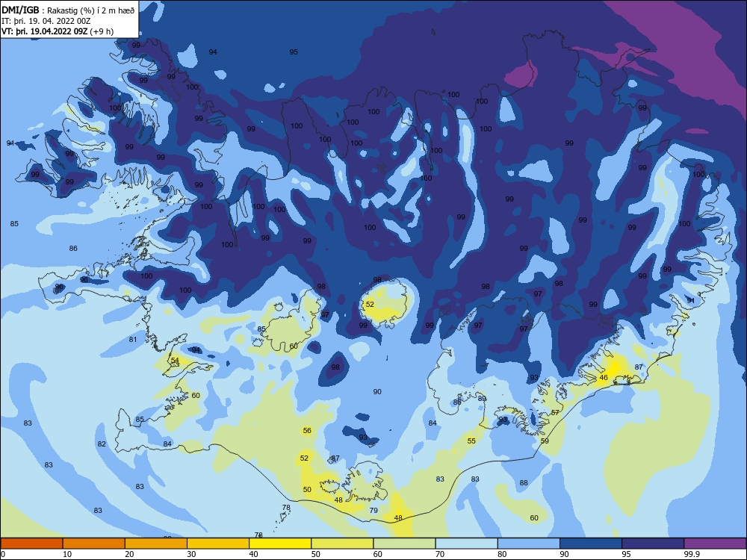Select the '55' humidity value on the map

pyautogui.click(x=471, y=441)
